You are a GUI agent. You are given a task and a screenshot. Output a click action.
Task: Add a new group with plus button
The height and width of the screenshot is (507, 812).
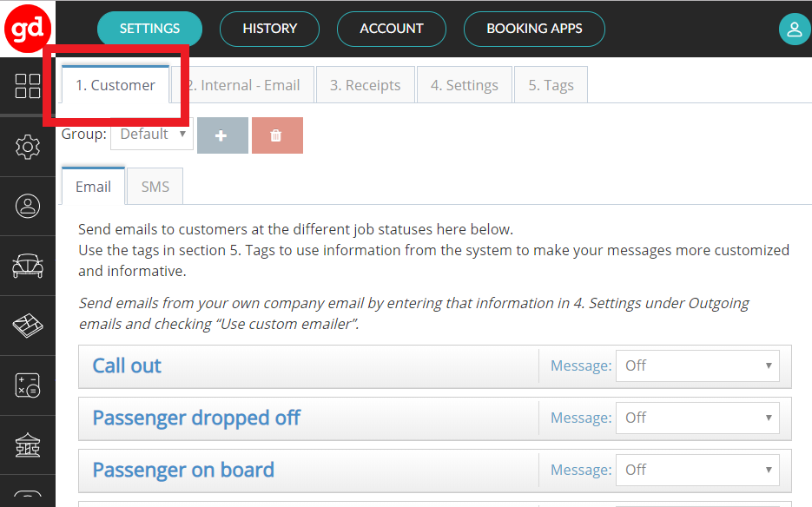pyautogui.click(x=222, y=135)
